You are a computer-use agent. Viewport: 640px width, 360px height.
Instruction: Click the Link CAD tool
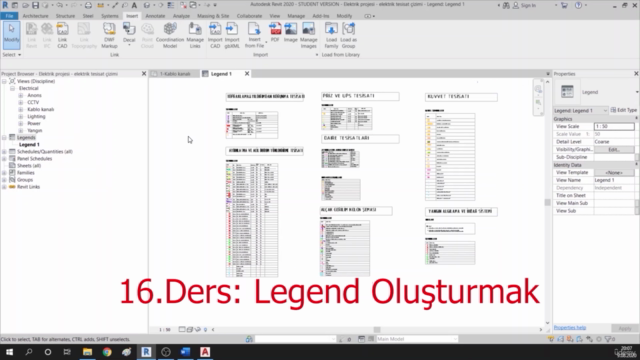[x=62, y=35]
